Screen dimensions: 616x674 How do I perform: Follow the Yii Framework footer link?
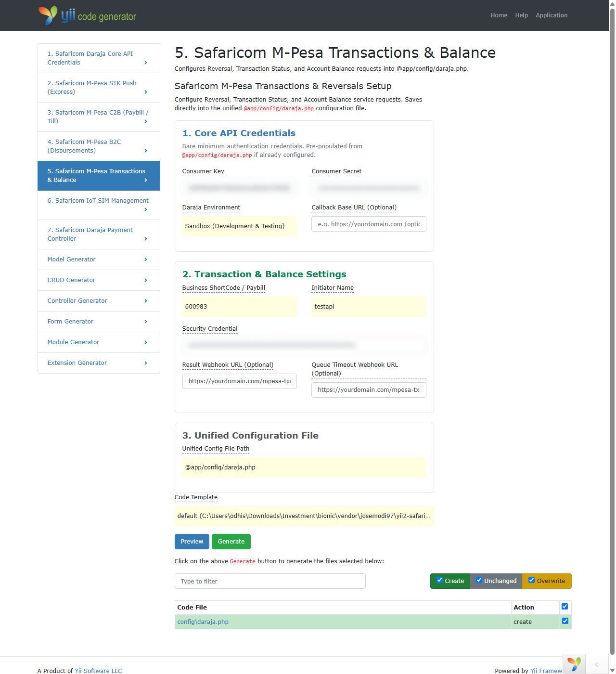pyautogui.click(x=546, y=671)
